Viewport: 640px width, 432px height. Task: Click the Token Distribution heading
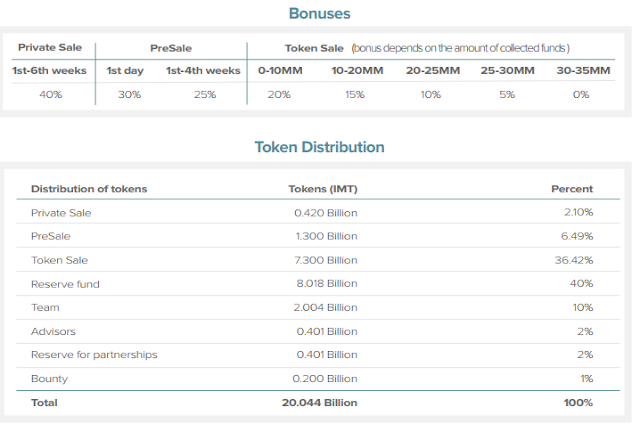tap(319, 147)
